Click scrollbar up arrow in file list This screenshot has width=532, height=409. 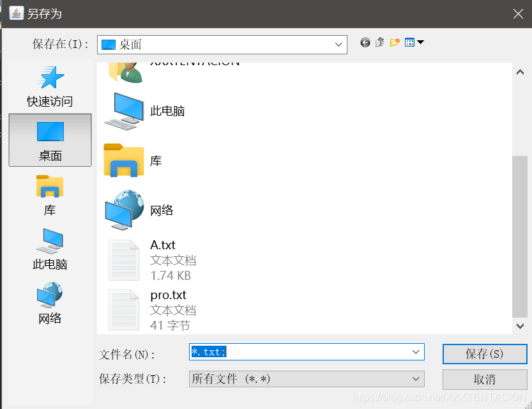click(520, 72)
